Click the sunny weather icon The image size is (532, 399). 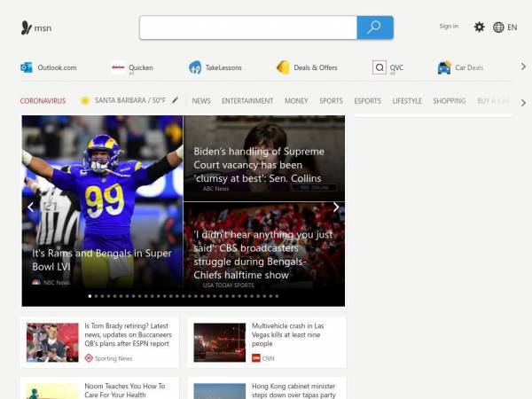[x=85, y=100]
